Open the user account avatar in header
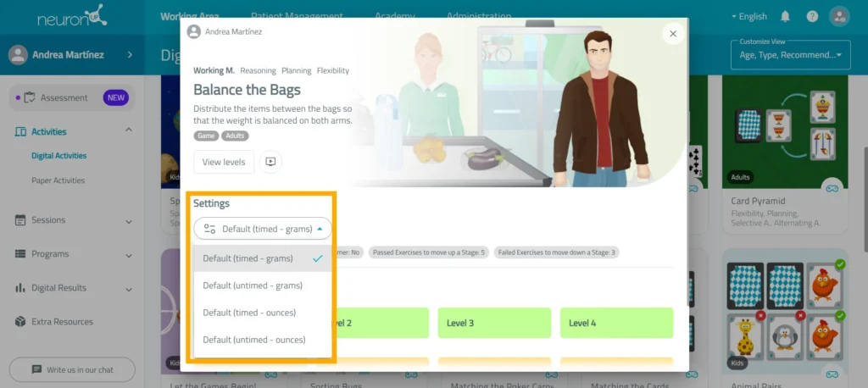This screenshot has width=868, height=388. pos(839,17)
